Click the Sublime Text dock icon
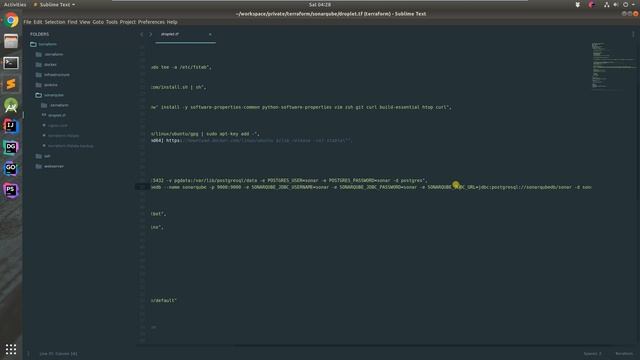The image size is (640, 360). 11,84
